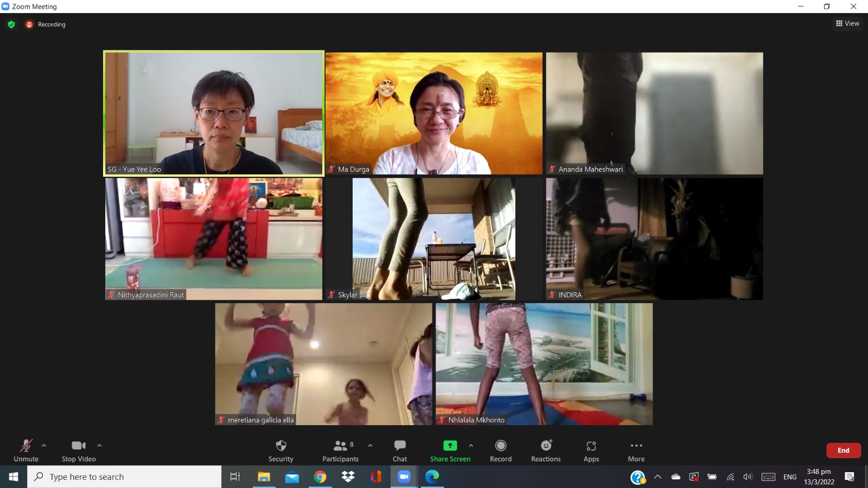Screen dimensions: 868x488
Task: Click the green encryption shield icon
Action: [11, 24]
